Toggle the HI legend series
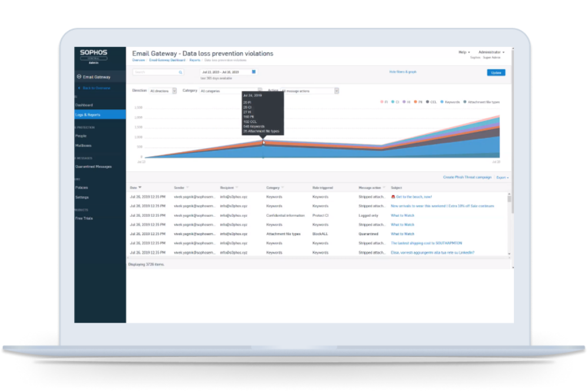 coord(406,102)
